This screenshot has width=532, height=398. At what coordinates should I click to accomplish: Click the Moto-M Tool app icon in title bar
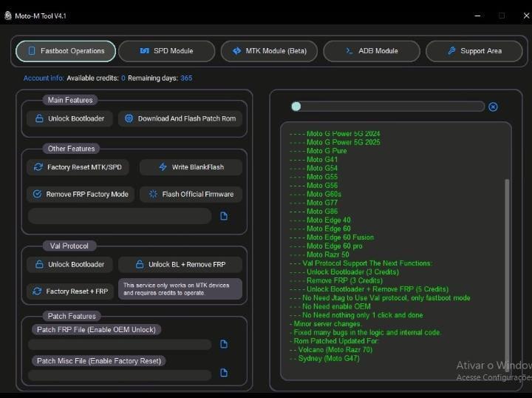(x=8, y=16)
